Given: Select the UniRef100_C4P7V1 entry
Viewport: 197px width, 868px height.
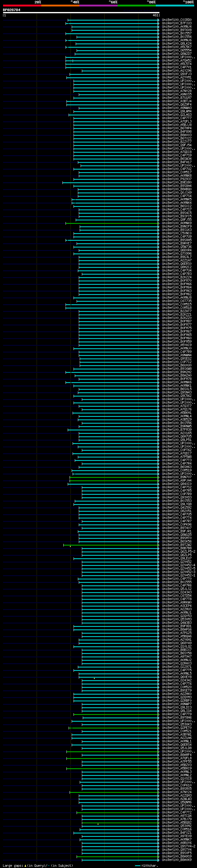Looking at the screenshot, I should tap(177, 67).
